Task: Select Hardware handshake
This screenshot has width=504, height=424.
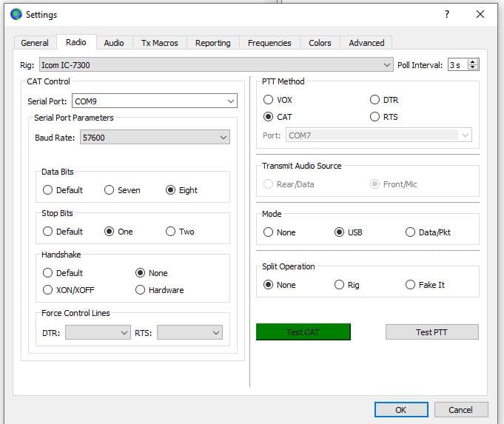Action: pos(159,290)
